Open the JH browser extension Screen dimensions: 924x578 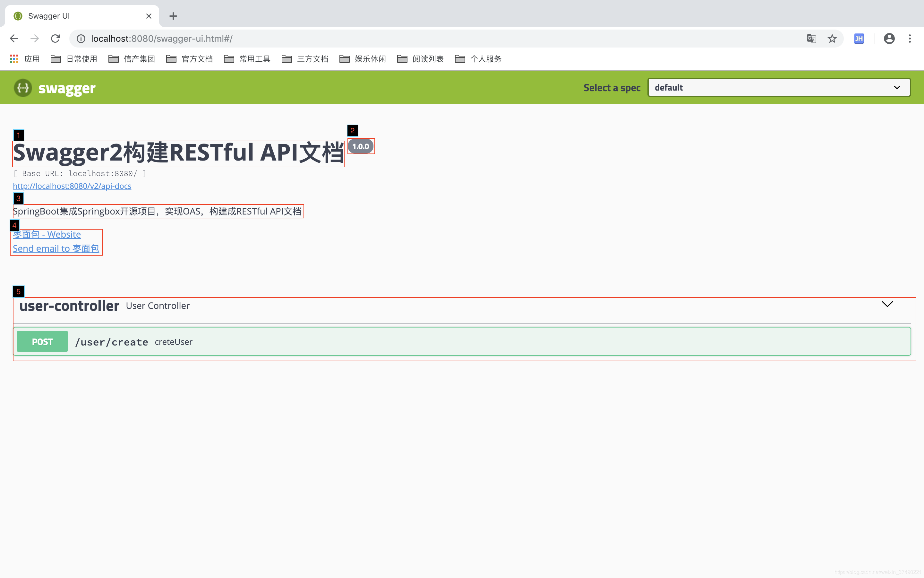click(x=859, y=39)
